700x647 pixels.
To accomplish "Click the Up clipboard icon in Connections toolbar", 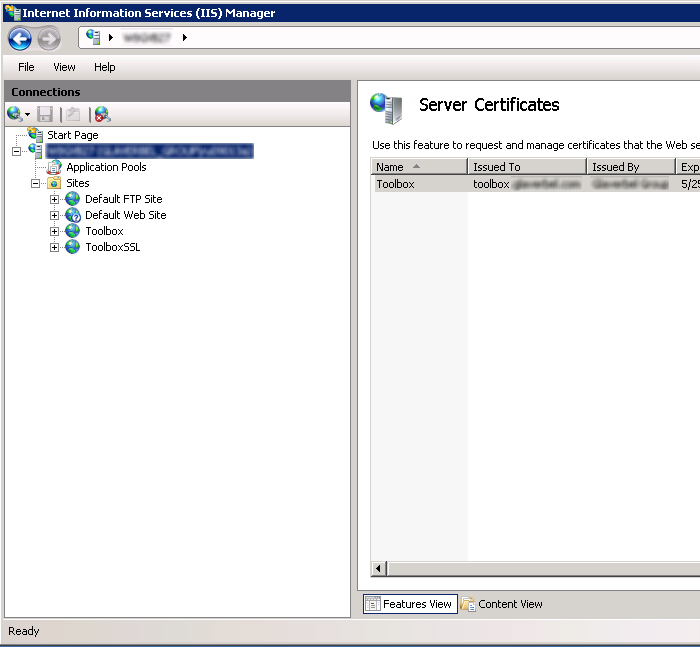I will coord(72,114).
